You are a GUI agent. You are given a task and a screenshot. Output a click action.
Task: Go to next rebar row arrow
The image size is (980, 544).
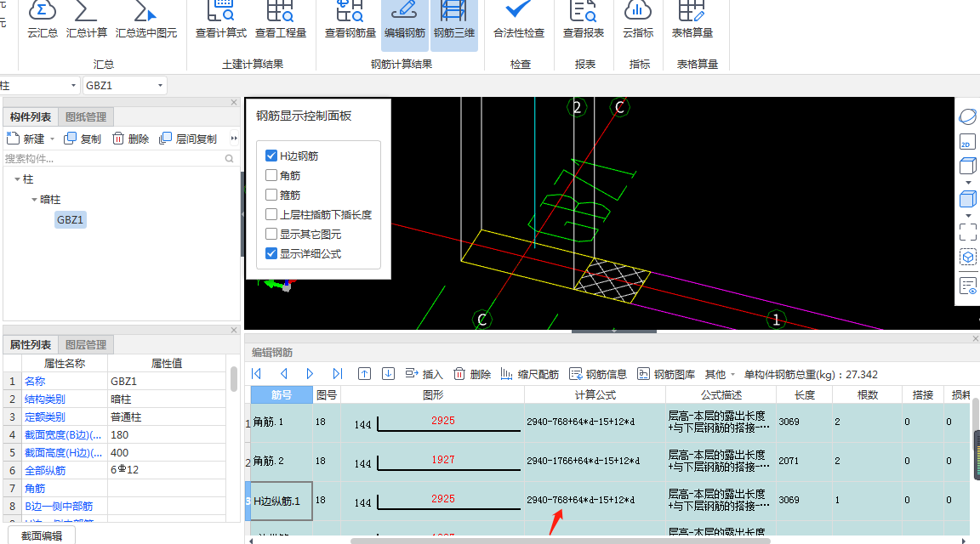click(310, 373)
